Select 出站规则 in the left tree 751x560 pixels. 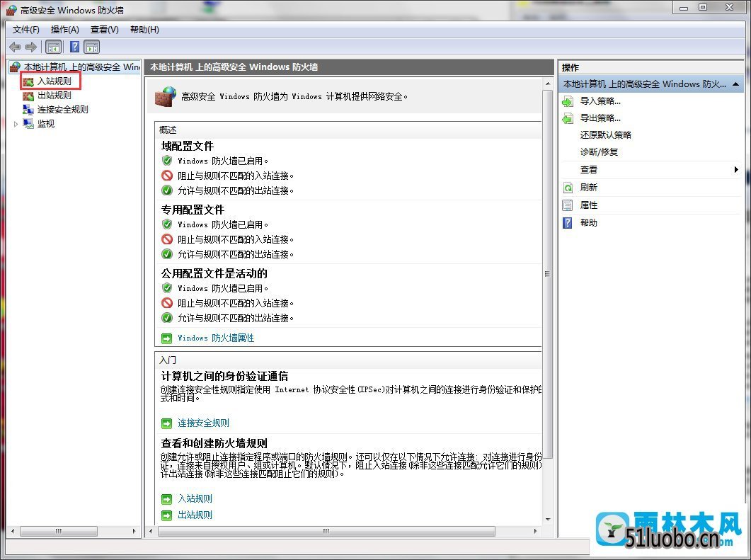[54, 96]
